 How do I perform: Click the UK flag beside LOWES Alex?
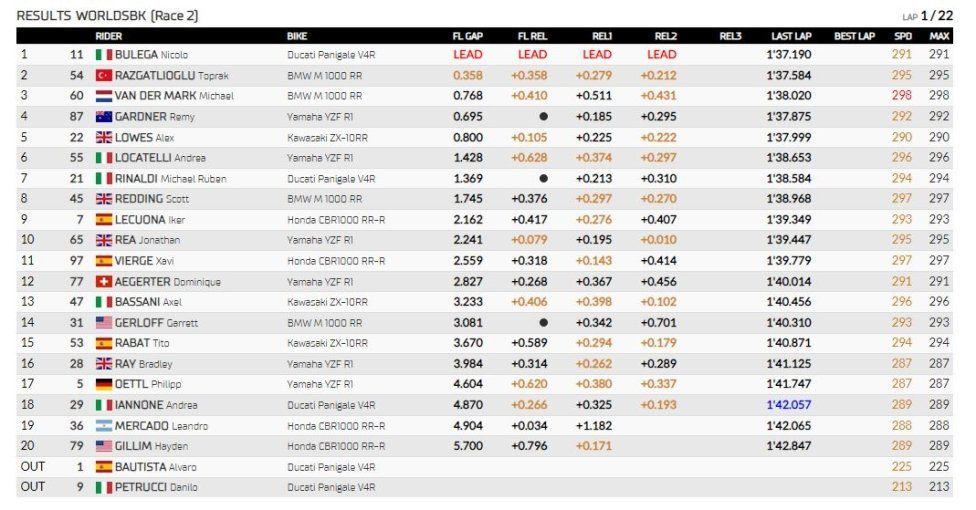[103, 137]
